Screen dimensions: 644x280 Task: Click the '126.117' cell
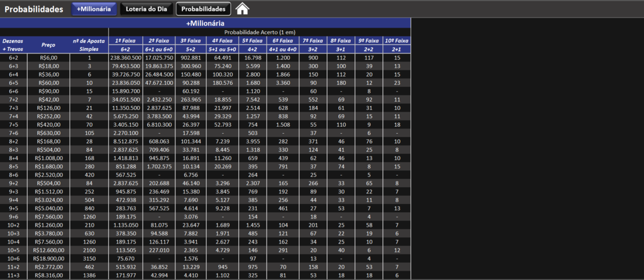point(160,242)
